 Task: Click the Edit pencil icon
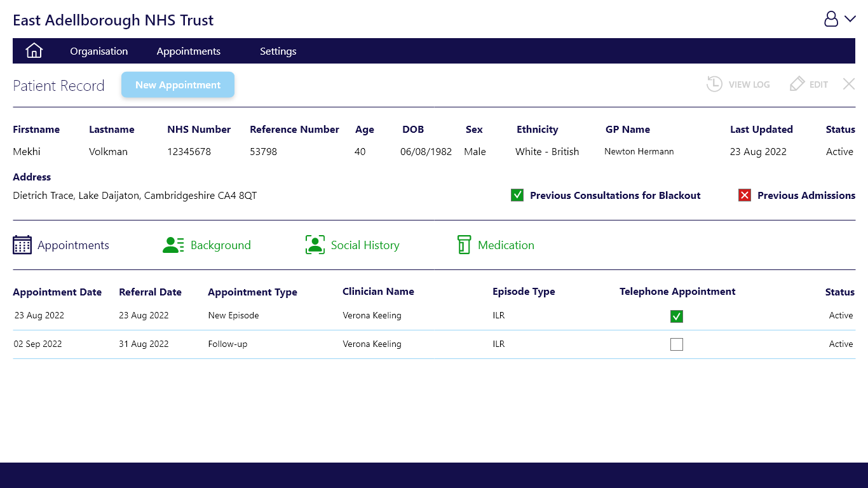click(x=797, y=85)
